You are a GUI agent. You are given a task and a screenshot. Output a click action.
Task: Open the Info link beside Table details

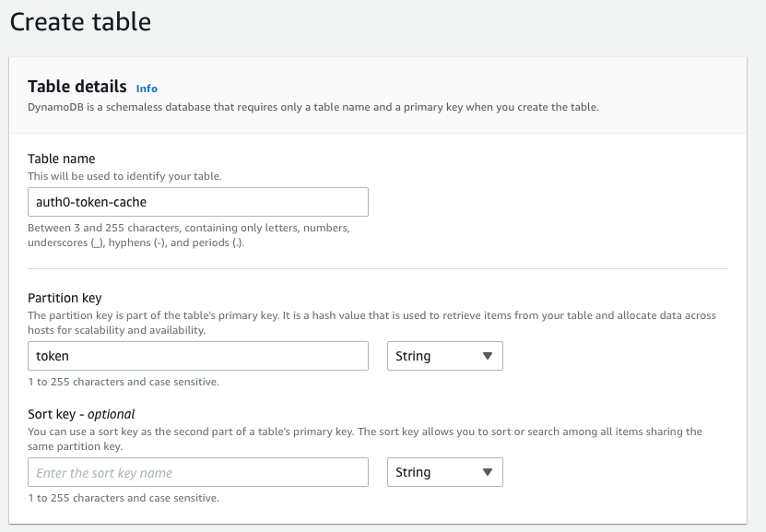pyautogui.click(x=147, y=89)
